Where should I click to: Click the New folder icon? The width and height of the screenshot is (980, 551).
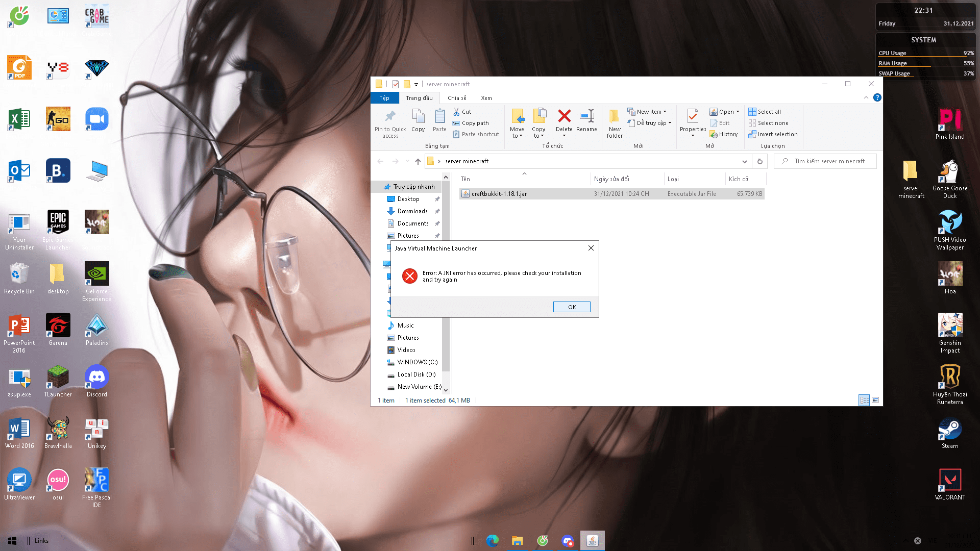coord(615,117)
